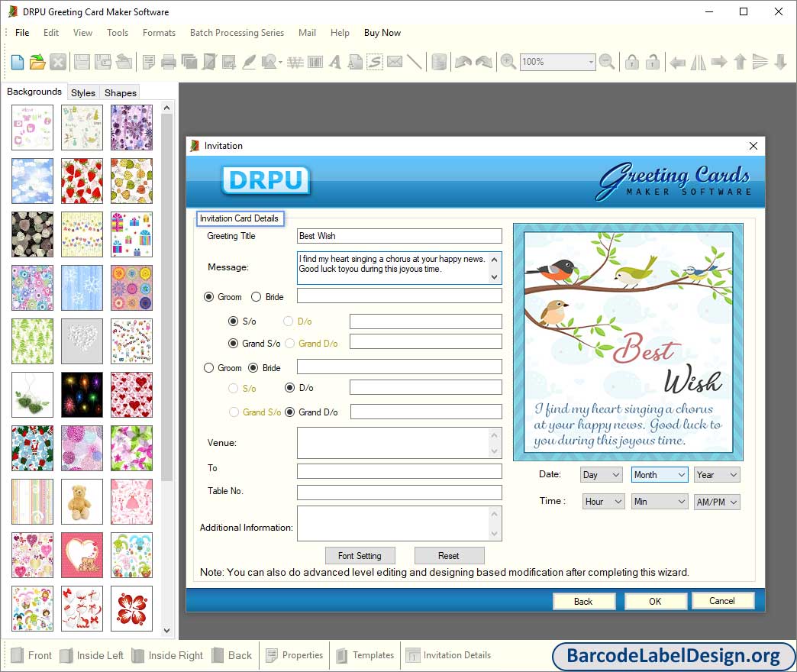797x672 pixels.
Task: Open the Month dropdown
Action: point(660,475)
